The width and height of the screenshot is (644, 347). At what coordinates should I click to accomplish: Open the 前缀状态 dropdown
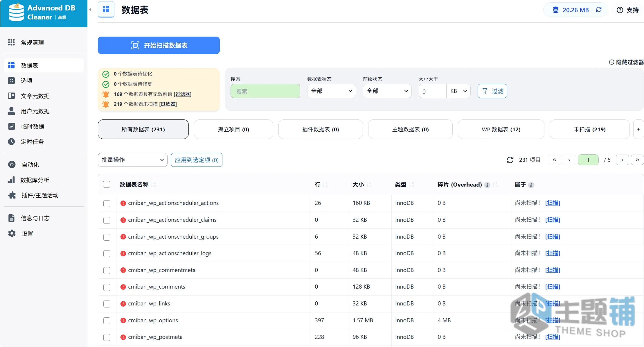pyautogui.click(x=387, y=91)
